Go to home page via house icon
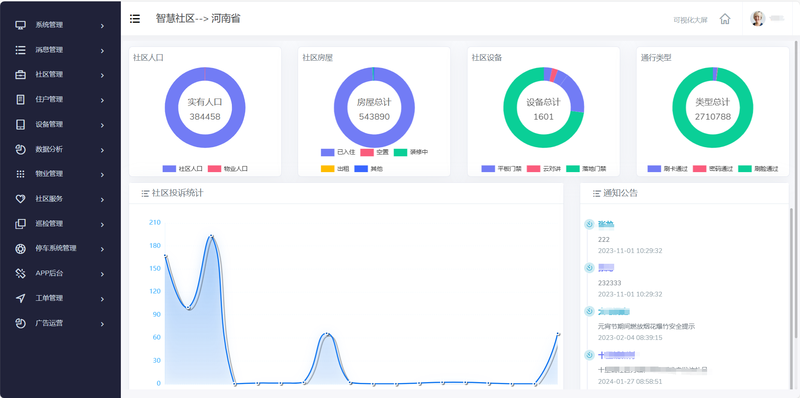The width and height of the screenshot is (800, 398). [724, 19]
